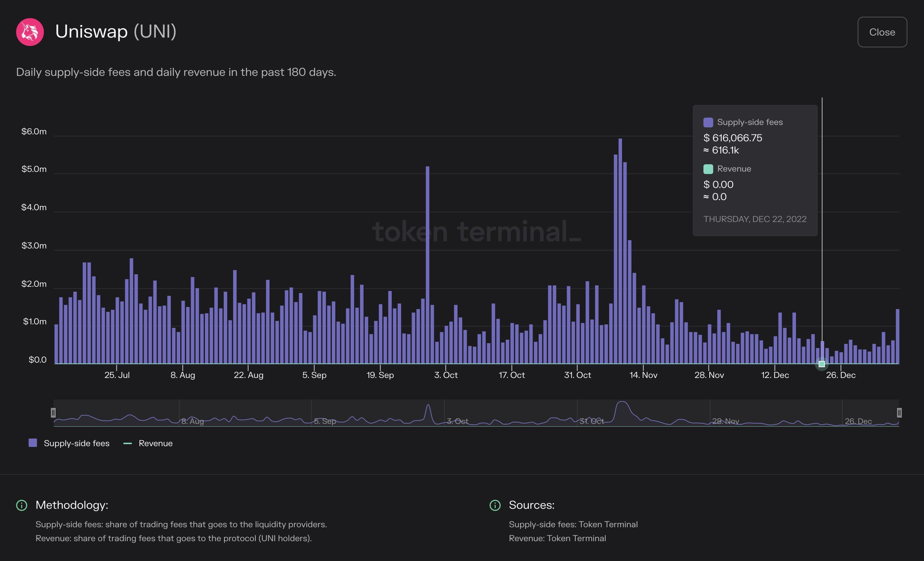The image size is (924, 561).
Task: Click the 8. Aug label in navigator
Action: click(x=192, y=421)
